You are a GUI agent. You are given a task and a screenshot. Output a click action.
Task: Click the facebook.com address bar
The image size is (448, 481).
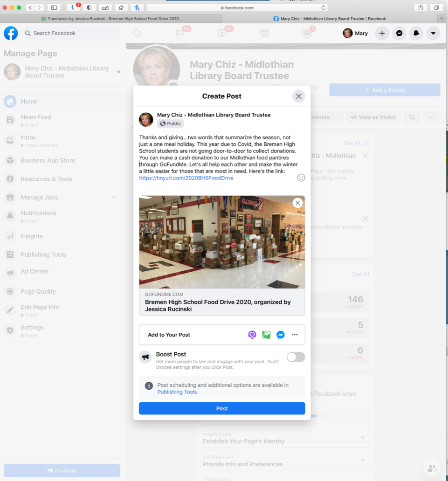(237, 7)
